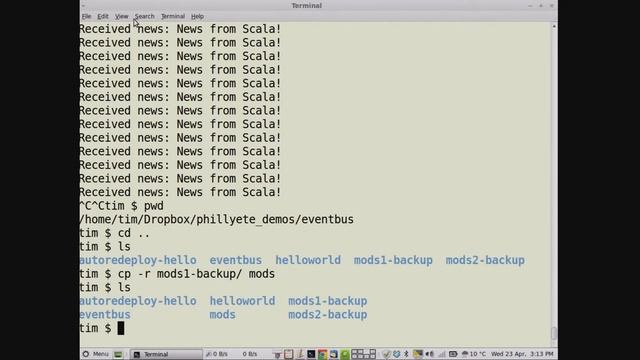Click the network speed monitor 0 B/s
The height and width of the screenshot is (360, 640).
click(x=231, y=354)
